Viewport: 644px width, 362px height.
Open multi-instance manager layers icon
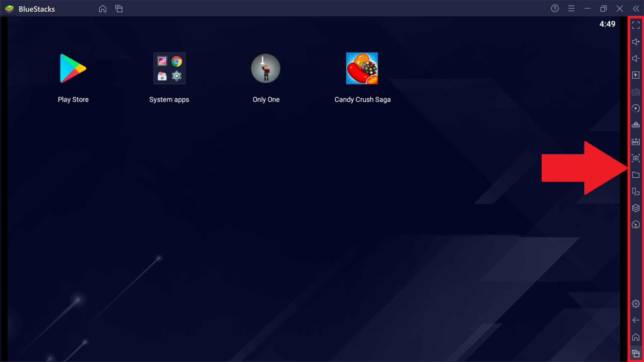[x=636, y=208]
